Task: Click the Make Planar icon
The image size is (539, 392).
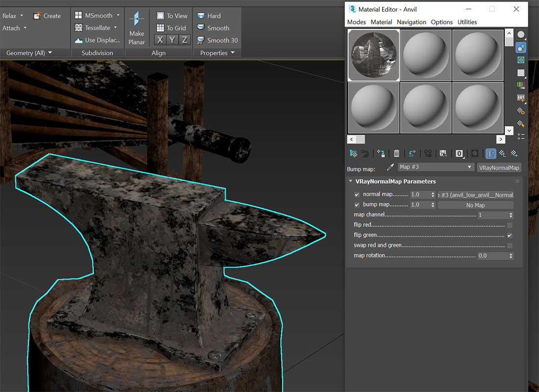Action: click(x=136, y=28)
